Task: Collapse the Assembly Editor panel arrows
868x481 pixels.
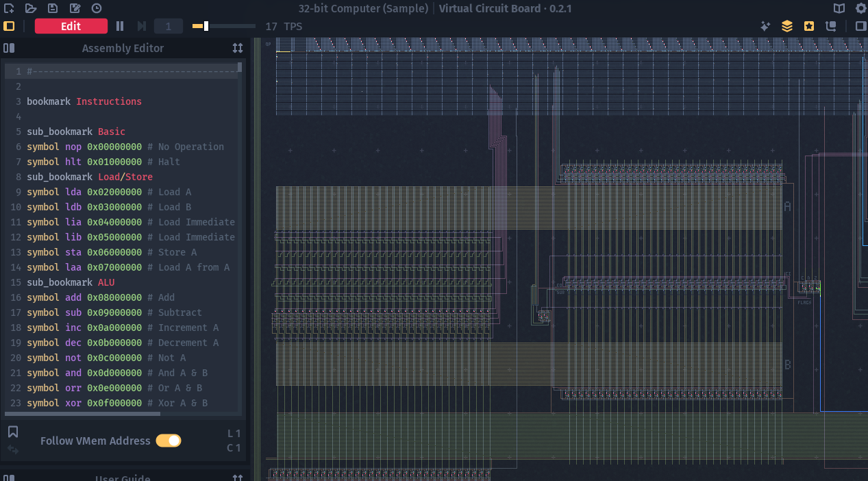Action: click(237, 48)
